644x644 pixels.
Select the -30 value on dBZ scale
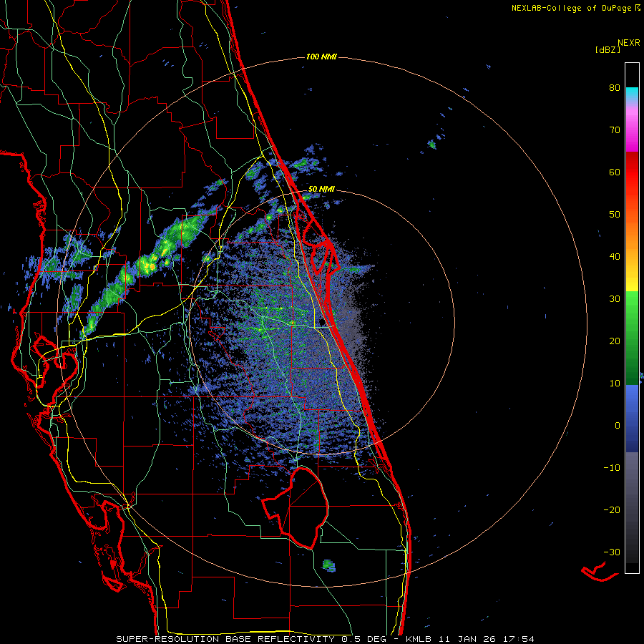pos(612,552)
